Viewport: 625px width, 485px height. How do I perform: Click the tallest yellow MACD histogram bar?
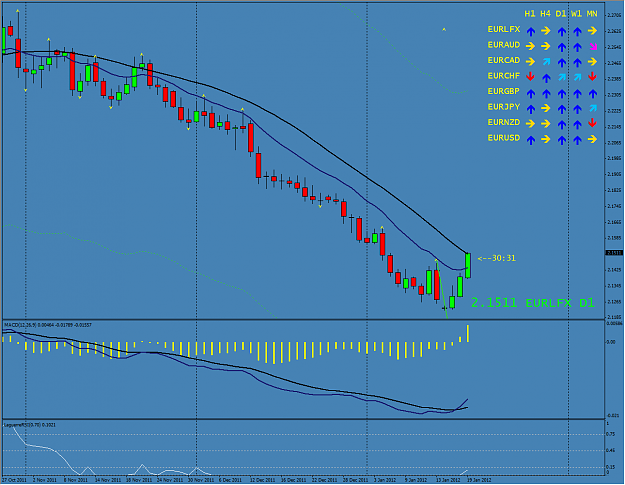273,353
